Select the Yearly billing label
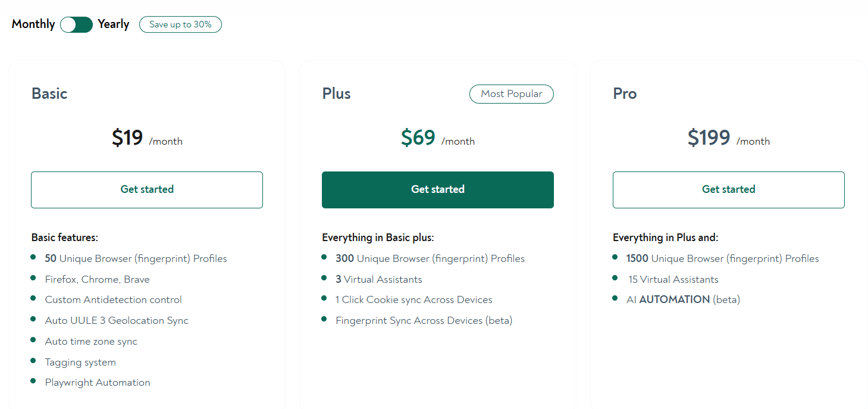Image resolution: width=868 pixels, height=409 pixels. click(114, 24)
